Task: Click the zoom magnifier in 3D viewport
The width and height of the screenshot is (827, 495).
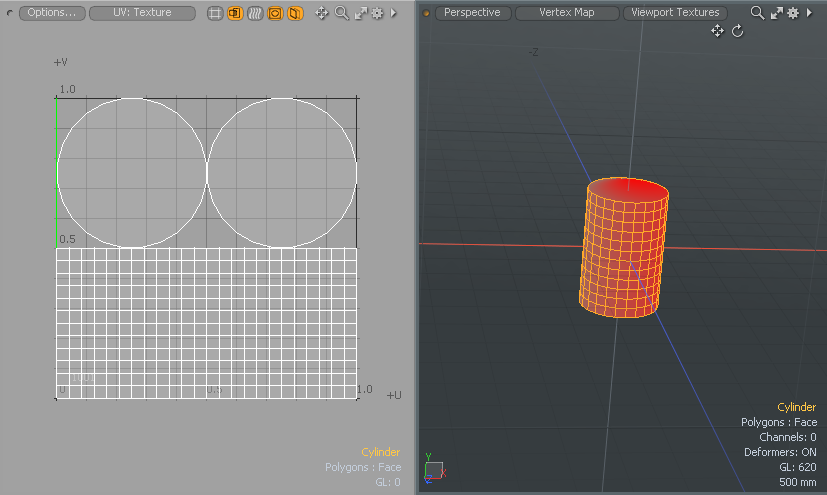Action: [758, 13]
